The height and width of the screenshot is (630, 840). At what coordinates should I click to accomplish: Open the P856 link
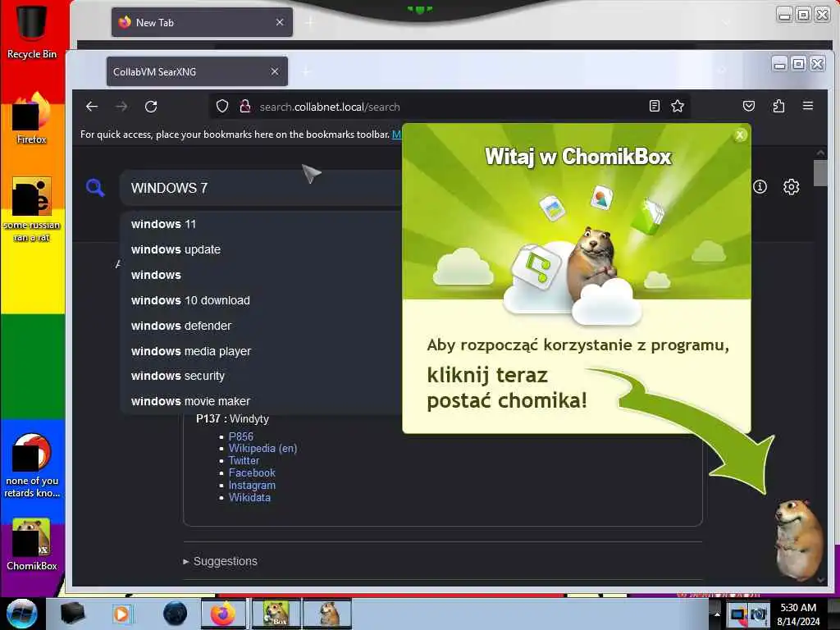click(241, 436)
